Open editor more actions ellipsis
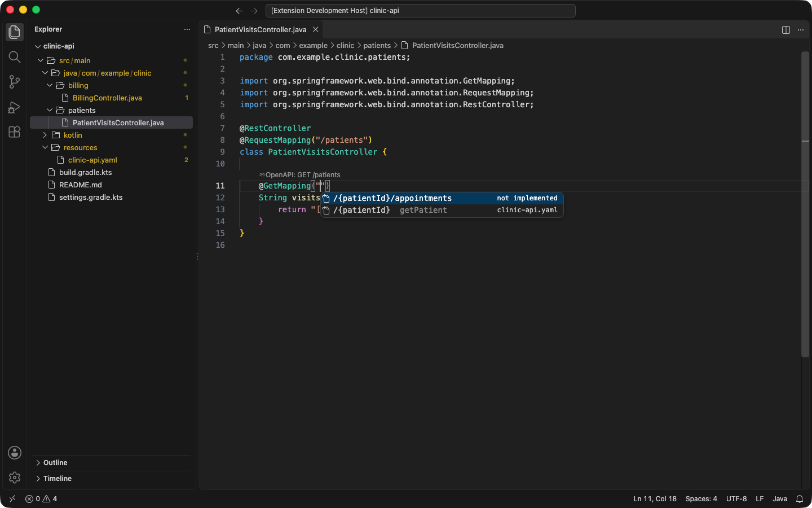The image size is (812, 508). (x=801, y=30)
